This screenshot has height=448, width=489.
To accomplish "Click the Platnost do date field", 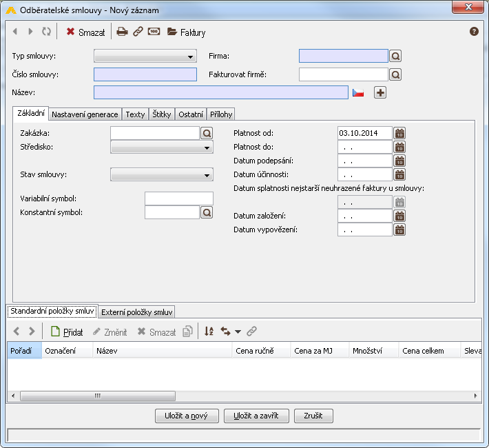I will (x=364, y=147).
